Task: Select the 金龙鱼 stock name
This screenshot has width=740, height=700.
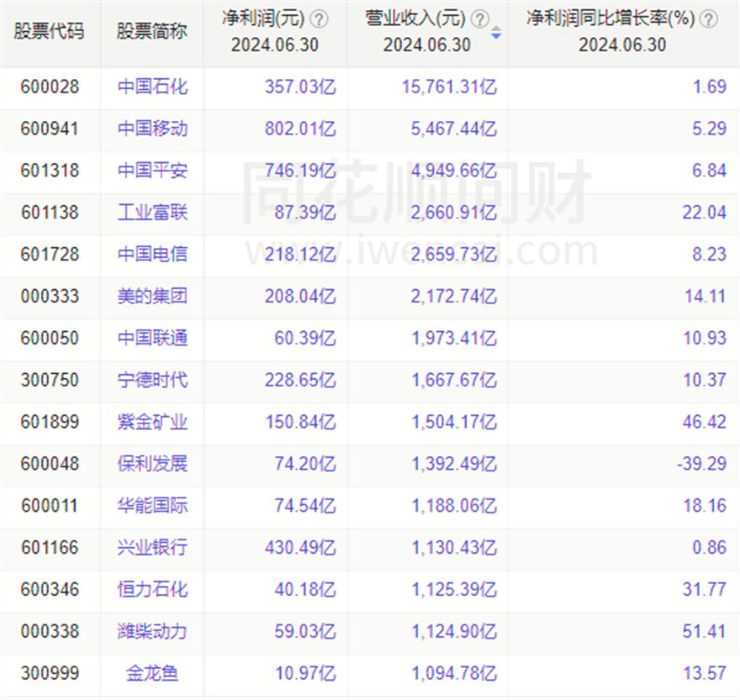Action: [152, 673]
